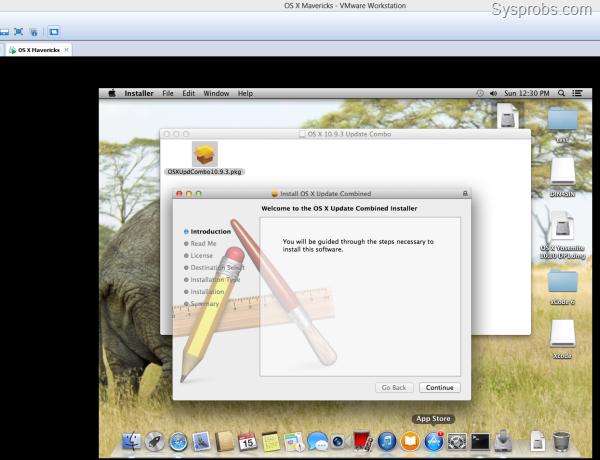Open the File menu
600x460 pixels.
tap(168, 93)
